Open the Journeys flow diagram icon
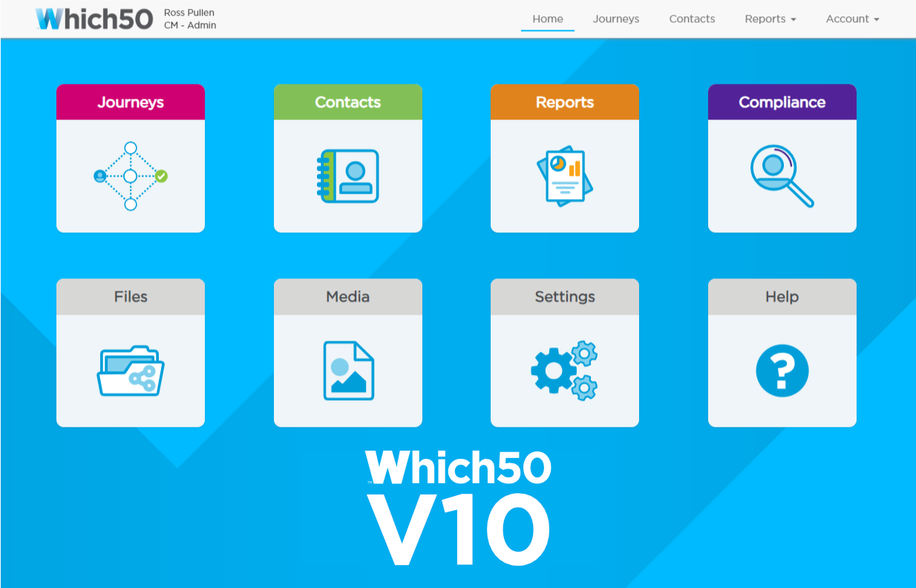 pyautogui.click(x=131, y=176)
